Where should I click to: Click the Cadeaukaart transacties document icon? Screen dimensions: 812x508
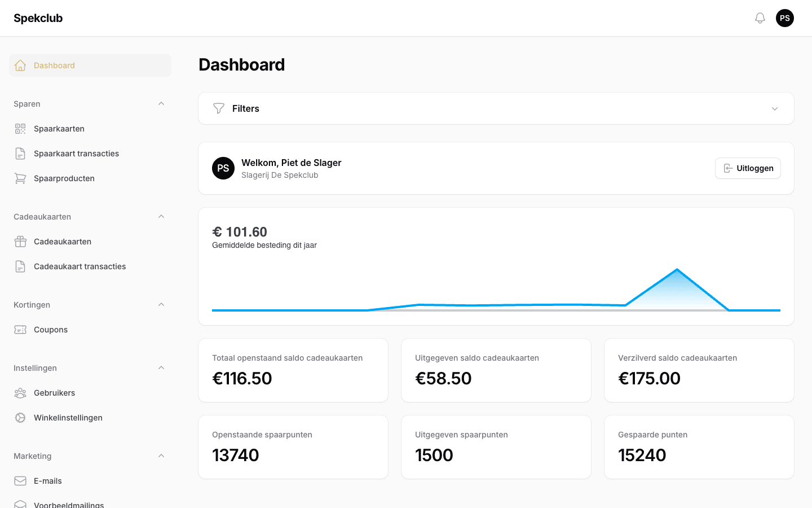[20, 266]
